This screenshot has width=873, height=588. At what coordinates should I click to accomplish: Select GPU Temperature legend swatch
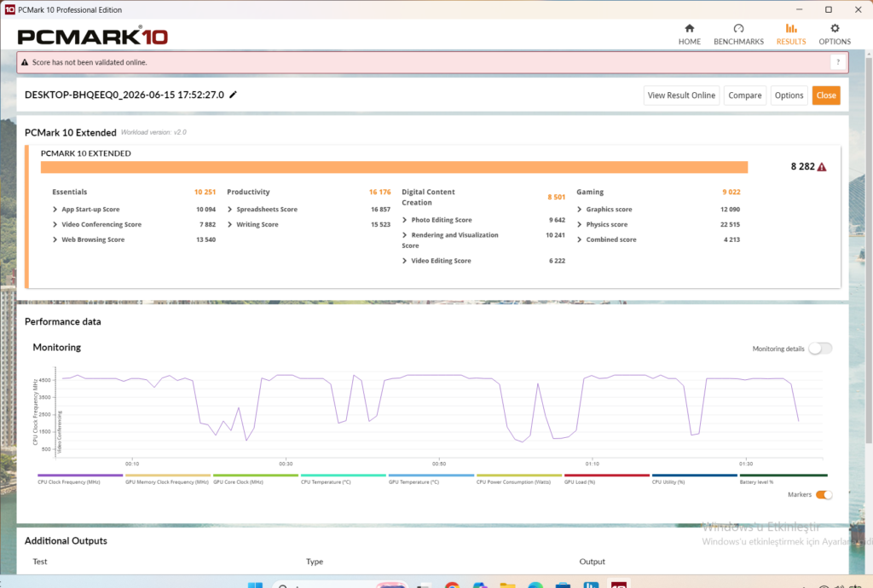point(431,475)
